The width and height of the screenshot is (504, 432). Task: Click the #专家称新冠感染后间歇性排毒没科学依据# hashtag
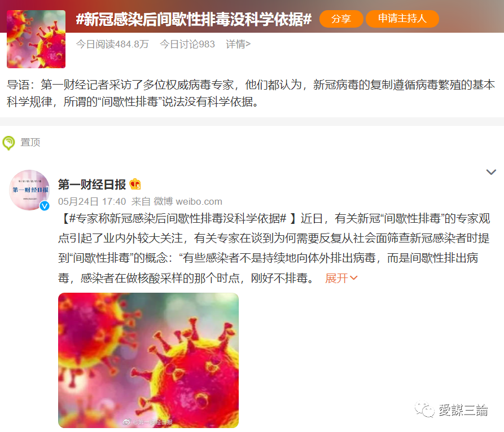point(177,219)
